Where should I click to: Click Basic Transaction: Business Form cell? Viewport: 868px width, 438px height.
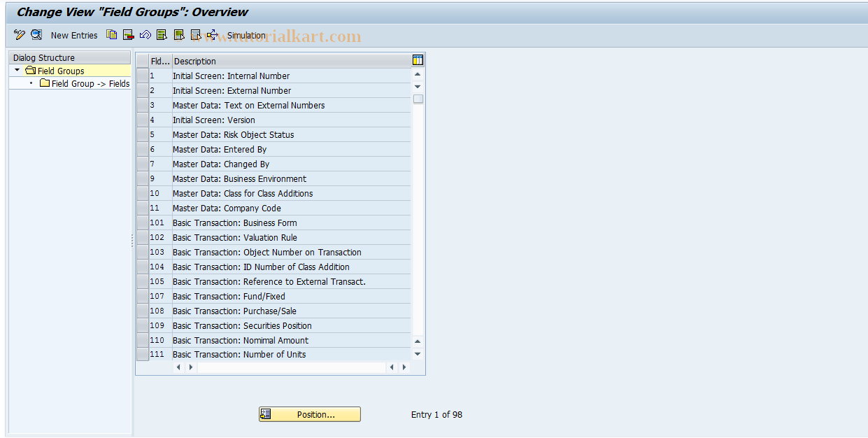tap(292, 222)
